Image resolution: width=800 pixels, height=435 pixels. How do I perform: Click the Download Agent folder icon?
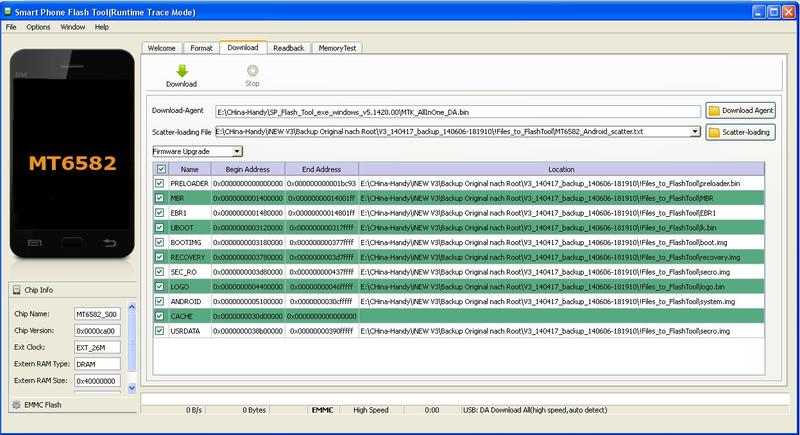[714, 110]
